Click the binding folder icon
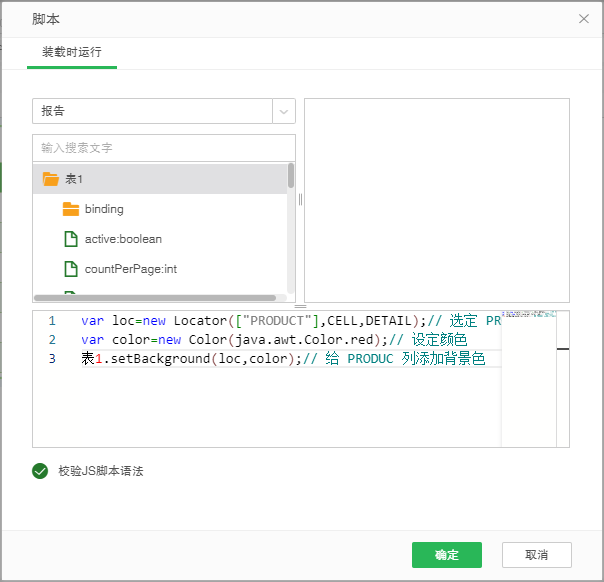604x582 pixels. click(x=71, y=209)
